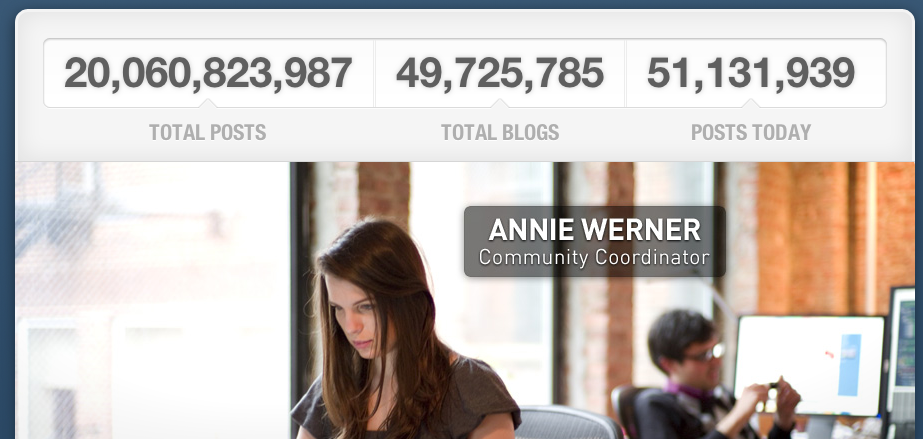Select the 49,725,785 total blogs counter
Viewport: 923px width, 439px height.
pos(500,74)
